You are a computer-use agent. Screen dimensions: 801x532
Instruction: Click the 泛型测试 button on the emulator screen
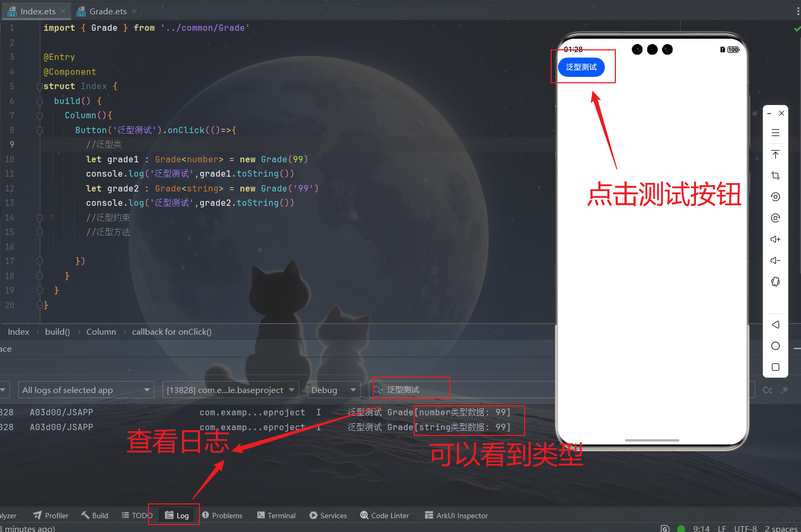tap(581, 67)
